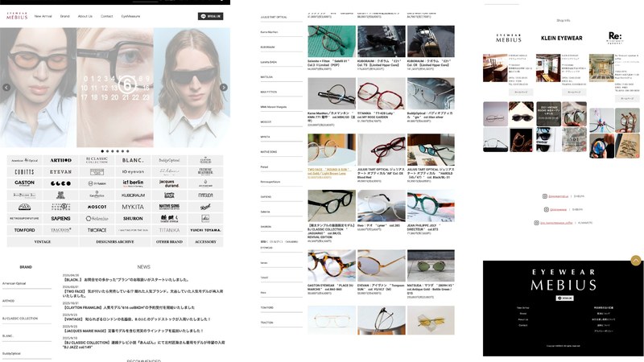Click homepage button under Klein Eyewear shop

[x=574, y=93]
